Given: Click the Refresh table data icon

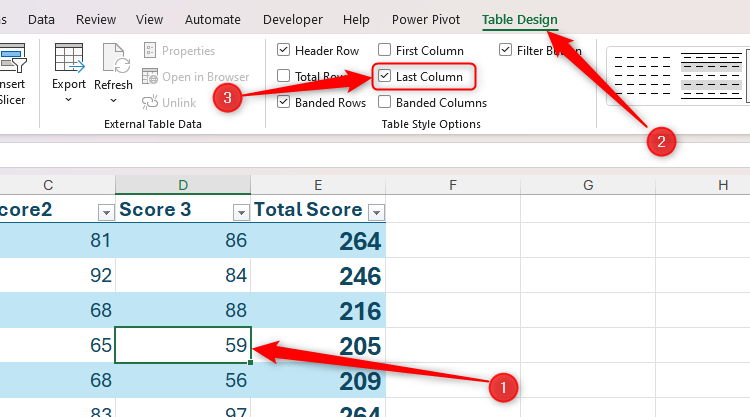Looking at the screenshot, I should [113, 60].
